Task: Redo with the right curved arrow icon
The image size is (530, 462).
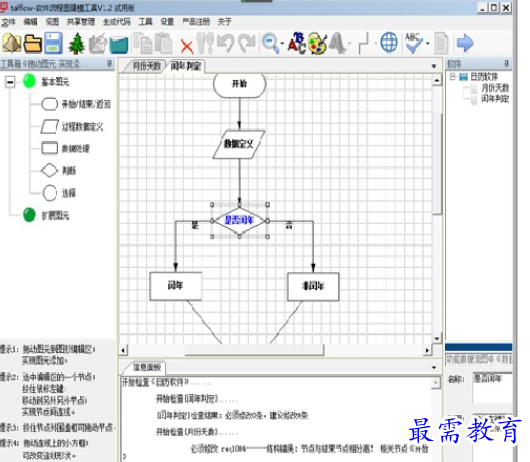Action: (x=247, y=43)
